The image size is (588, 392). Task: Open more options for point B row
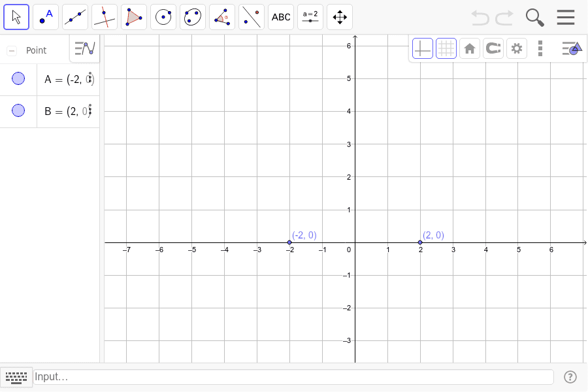click(x=90, y=110)
